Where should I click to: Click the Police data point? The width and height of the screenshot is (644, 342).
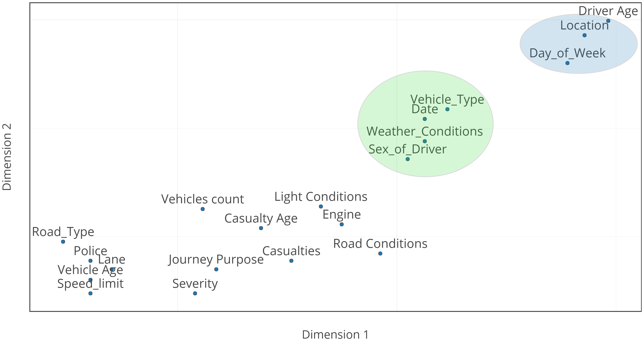pyautogui.click(x=90, y=261)
